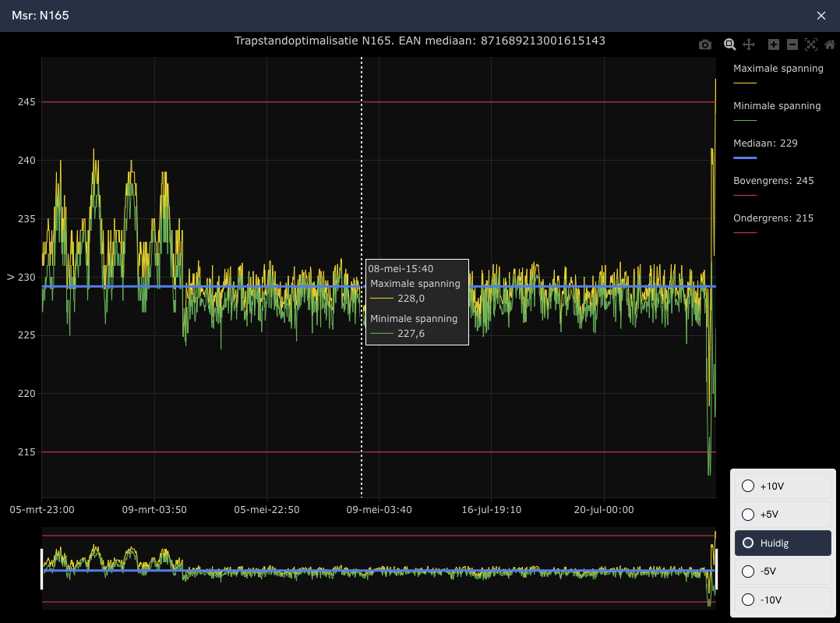Click the left range slider handle
This screenshot has height=623, width=840.
42,569
